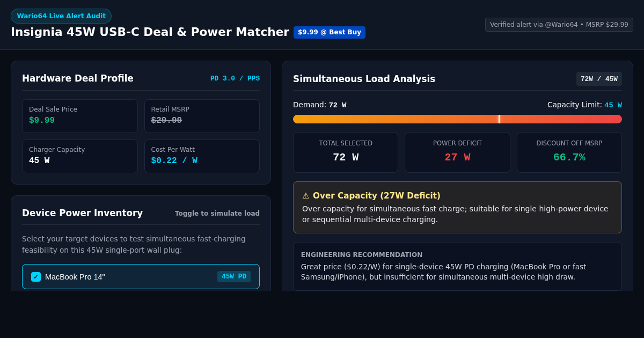
Task: Click the Over Capacity (27W Deficit) heading
Action: click(377, 196)
